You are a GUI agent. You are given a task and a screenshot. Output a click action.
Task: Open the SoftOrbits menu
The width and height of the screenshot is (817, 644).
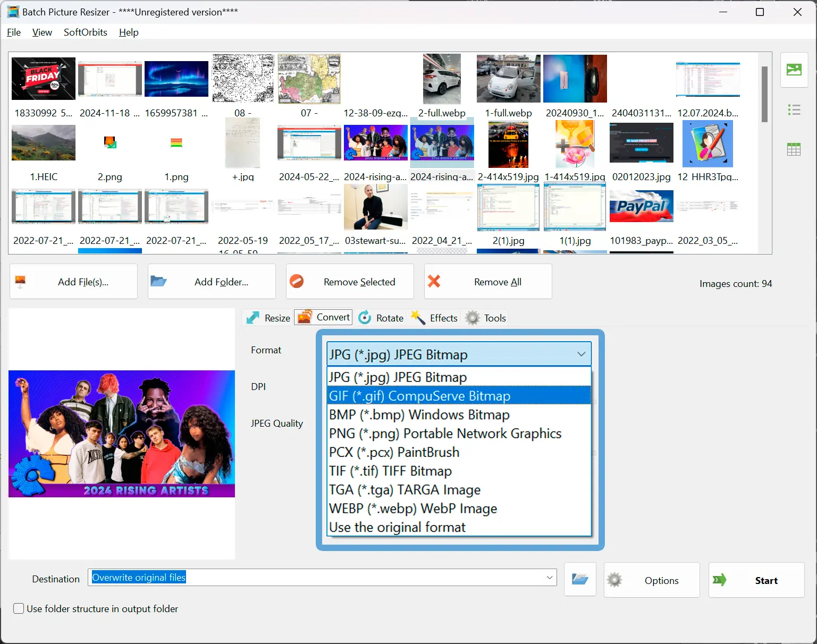tap(86, 32)
